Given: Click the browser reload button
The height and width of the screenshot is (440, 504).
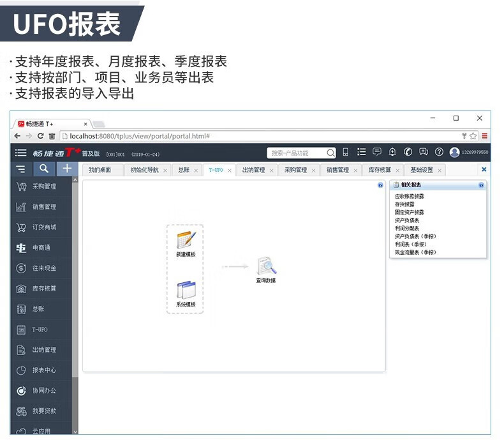Looking at the screenshot, I should click(x=40, y=136).
